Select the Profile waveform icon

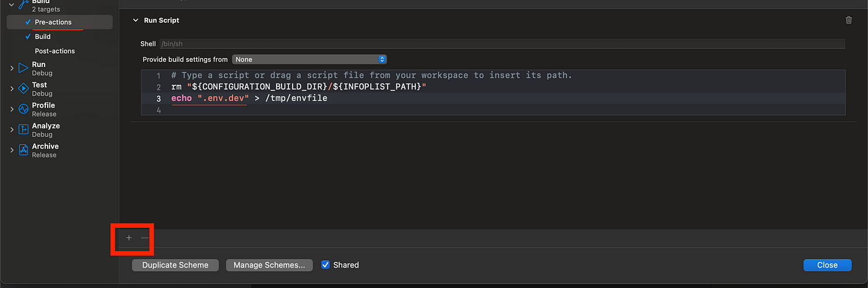point(24,109)
